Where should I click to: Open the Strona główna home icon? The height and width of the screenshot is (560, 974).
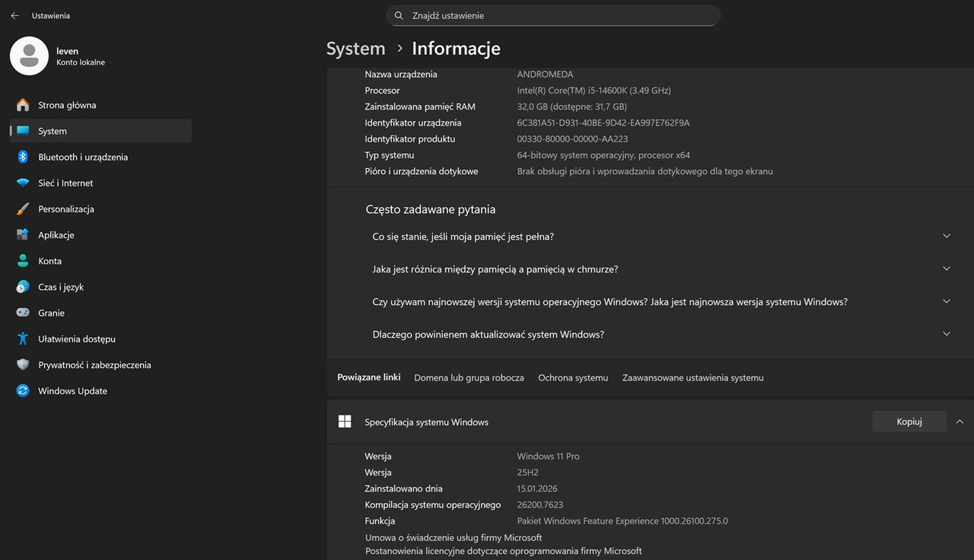pos(23,105)
